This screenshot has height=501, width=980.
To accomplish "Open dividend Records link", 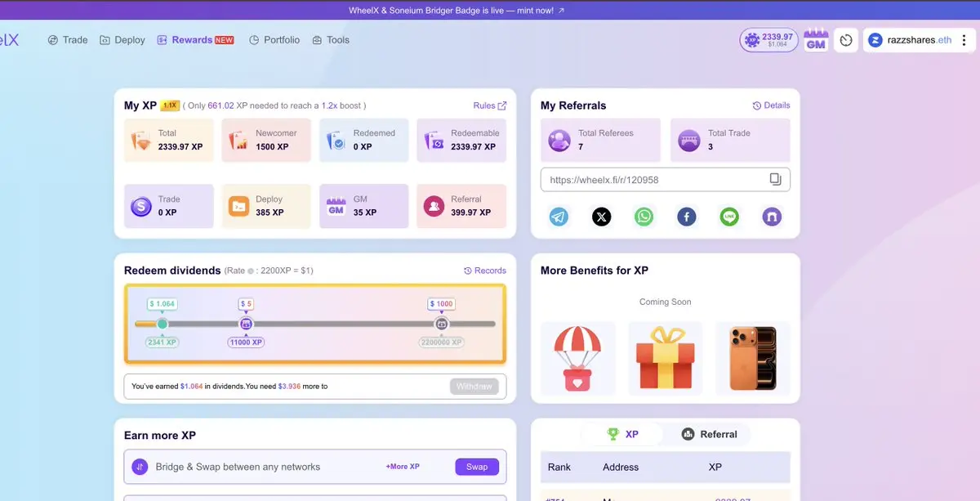I will 485,271.
